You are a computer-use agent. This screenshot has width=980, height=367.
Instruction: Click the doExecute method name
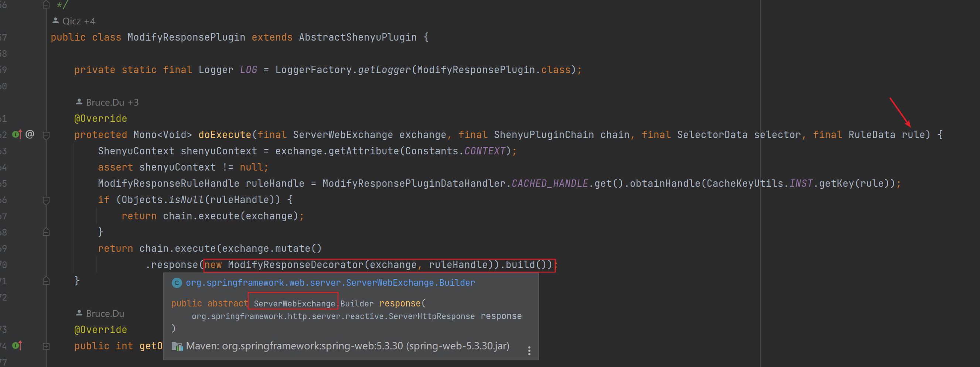225,135
